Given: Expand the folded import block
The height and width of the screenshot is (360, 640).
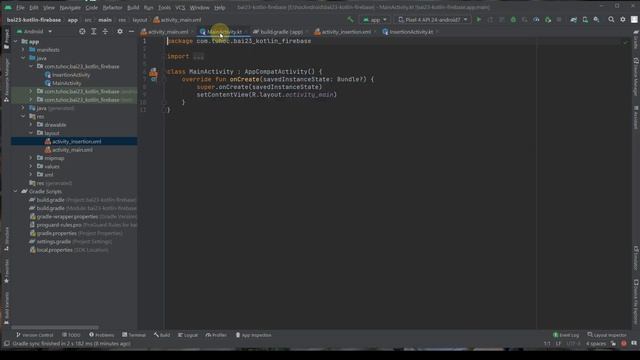Looking at the screenshot, I should pos(198,57).
